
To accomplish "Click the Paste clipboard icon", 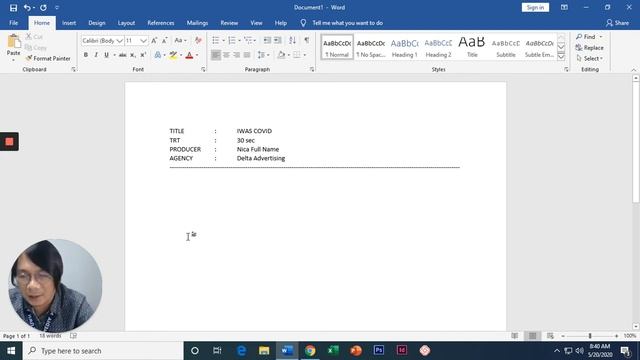I will [x=13, y=42].
